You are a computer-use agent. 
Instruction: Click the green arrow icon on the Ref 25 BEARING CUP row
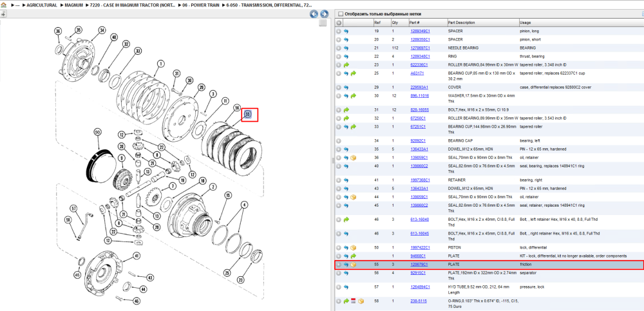point(353,73)
